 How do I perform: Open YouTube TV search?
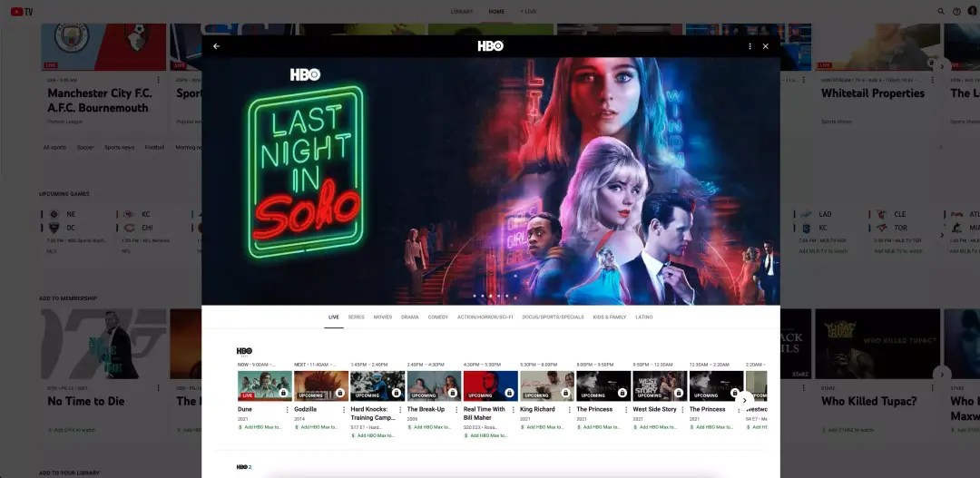[x=941, y=11]
